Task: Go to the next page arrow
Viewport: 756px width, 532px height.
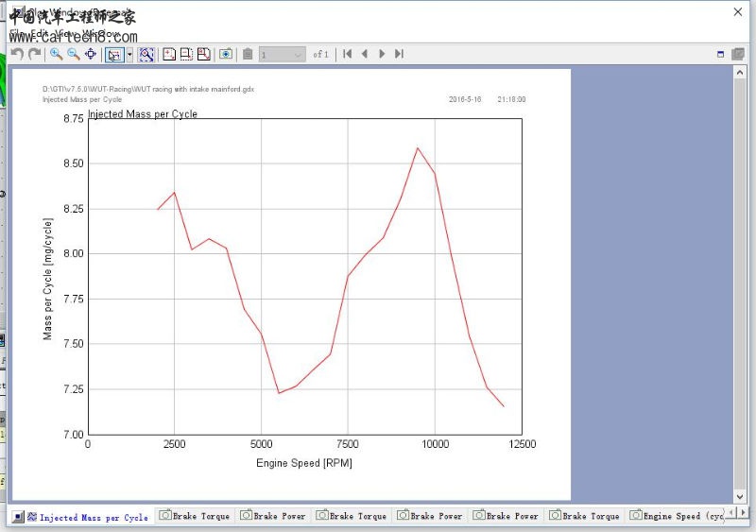Action: click(x=382, y=54)
